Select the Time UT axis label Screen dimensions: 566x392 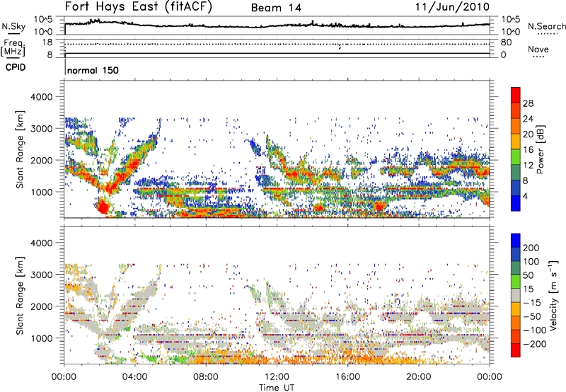[x=277, y=388]
